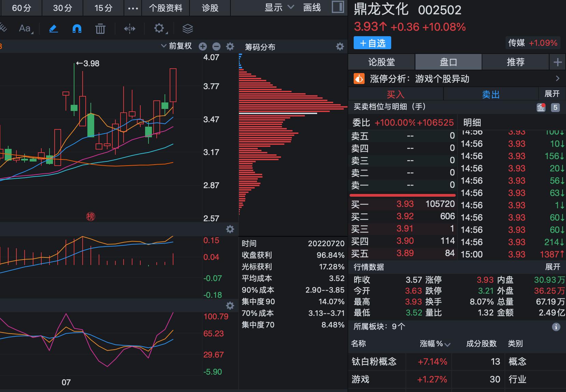This screenshot has width=566, height=392.
Task: Click the 卖出 sell button
Action: click(491, 94)
